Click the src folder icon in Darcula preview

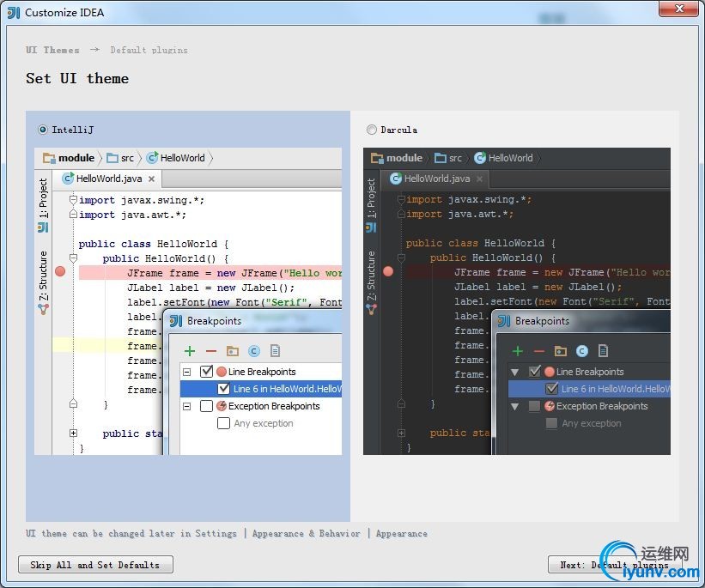[x=441, y=158]
